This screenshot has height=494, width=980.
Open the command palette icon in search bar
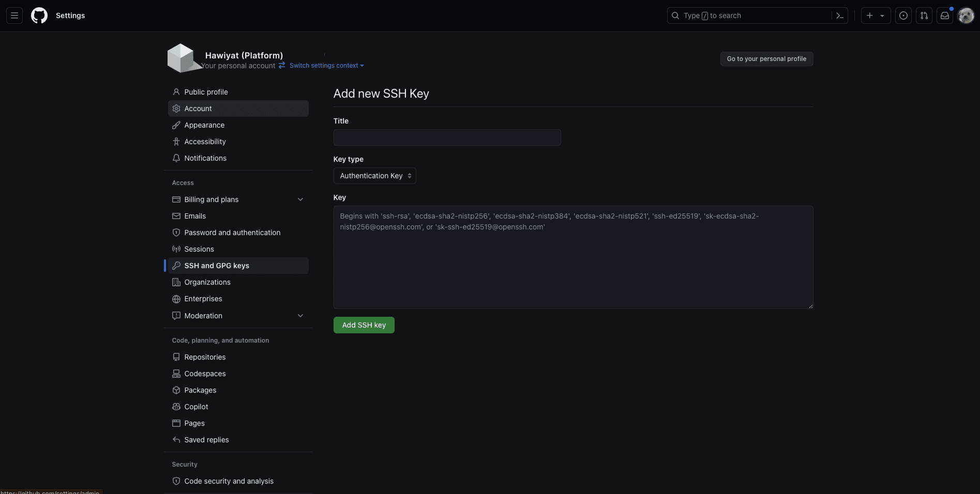click(839, 16)
